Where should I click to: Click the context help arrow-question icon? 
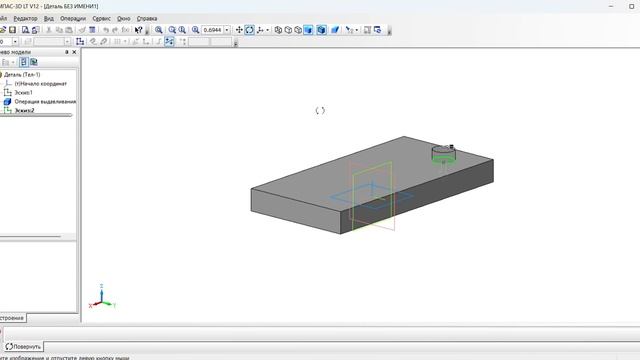pos(139,30)
